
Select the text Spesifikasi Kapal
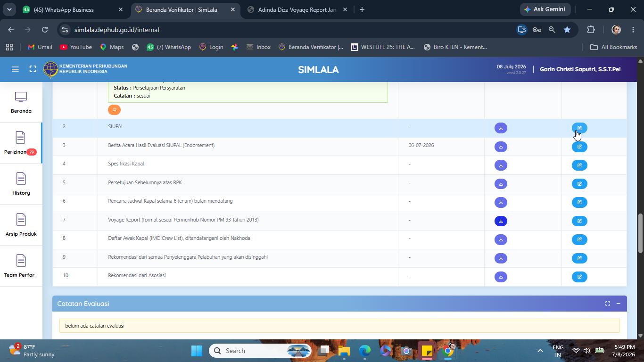click(x=126, y=164)
